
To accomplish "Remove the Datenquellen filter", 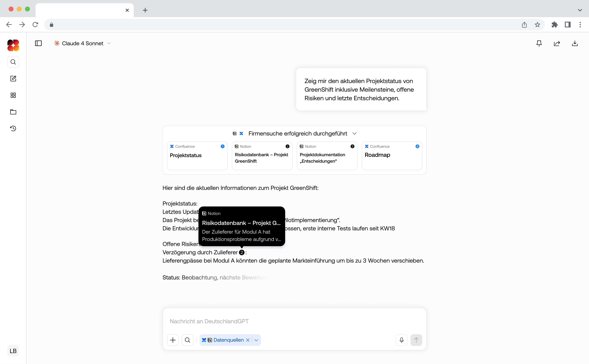I will tap(248, 340).
